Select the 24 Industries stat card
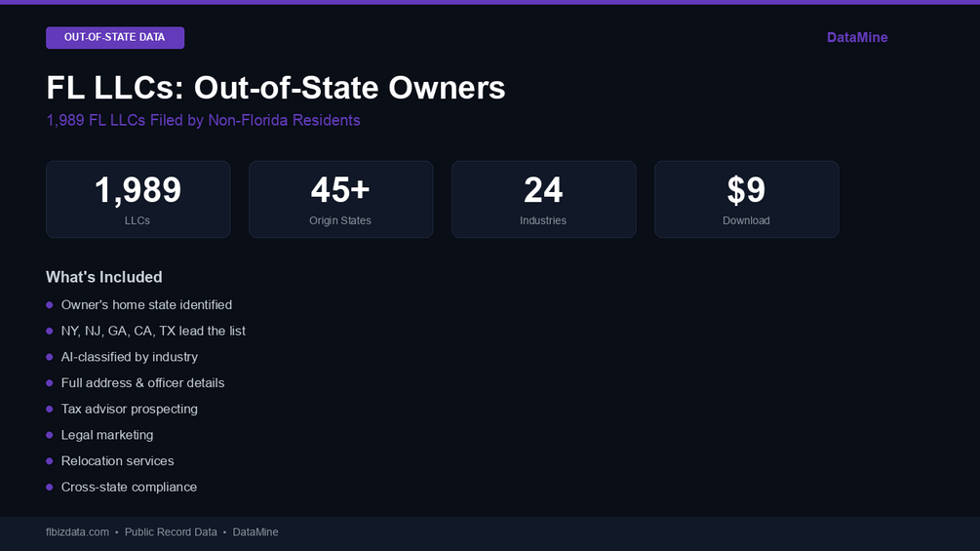This screenshot has height=551, width=980. 544,199
